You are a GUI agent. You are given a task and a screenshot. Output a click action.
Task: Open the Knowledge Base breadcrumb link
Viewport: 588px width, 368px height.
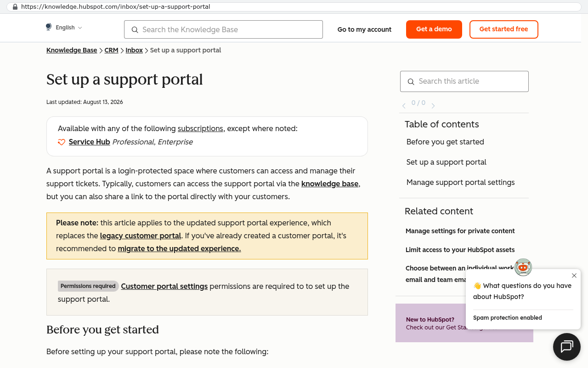point(72,50)
